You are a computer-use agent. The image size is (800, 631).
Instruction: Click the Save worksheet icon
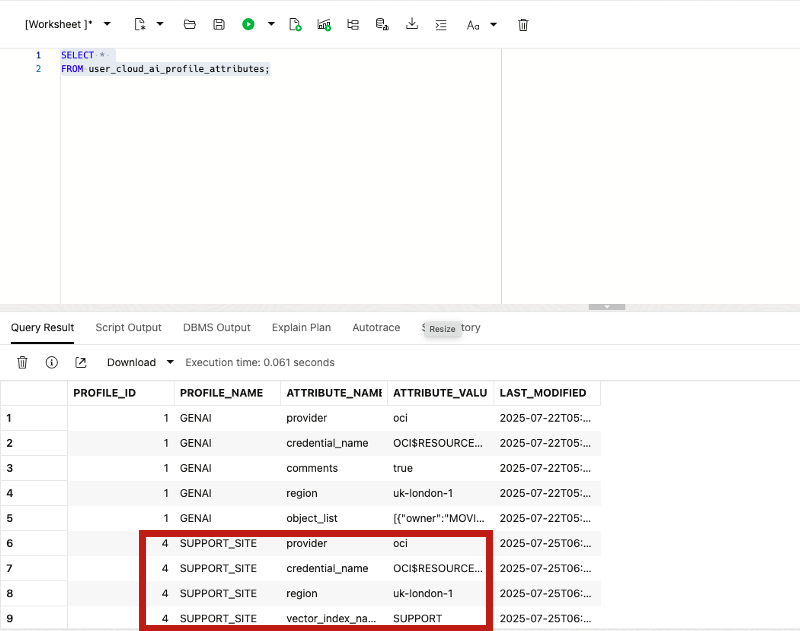pyautogui.click(x=219, y=24)
